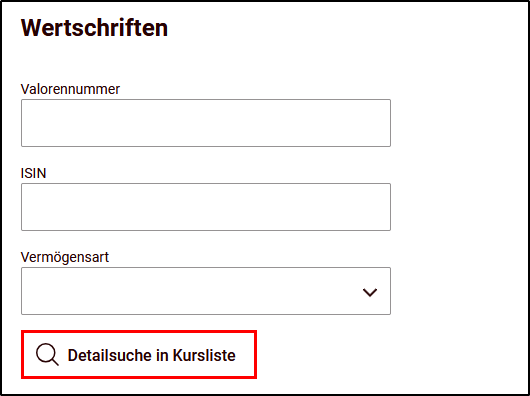Click the word Kursliste in the button

[x=204, y=355]
